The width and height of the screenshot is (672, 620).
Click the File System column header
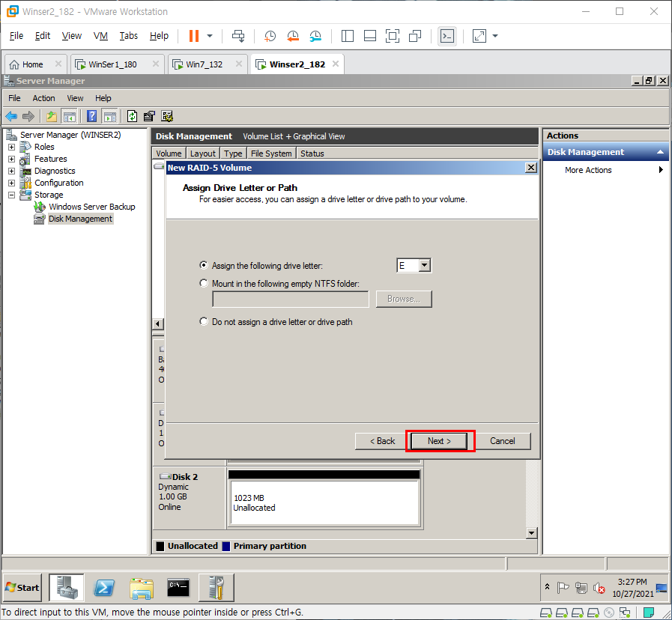[271, 154]
